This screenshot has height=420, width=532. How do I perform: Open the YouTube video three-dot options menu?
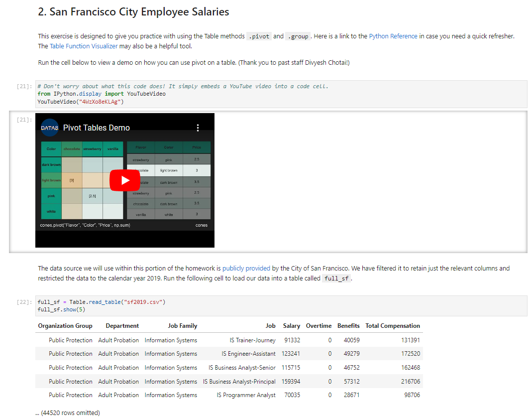pyautogui.click(x=198, y=128)
